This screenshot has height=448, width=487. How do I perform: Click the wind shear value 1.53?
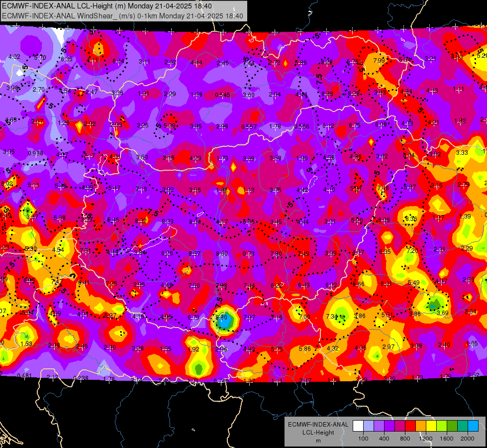[26, 343]
